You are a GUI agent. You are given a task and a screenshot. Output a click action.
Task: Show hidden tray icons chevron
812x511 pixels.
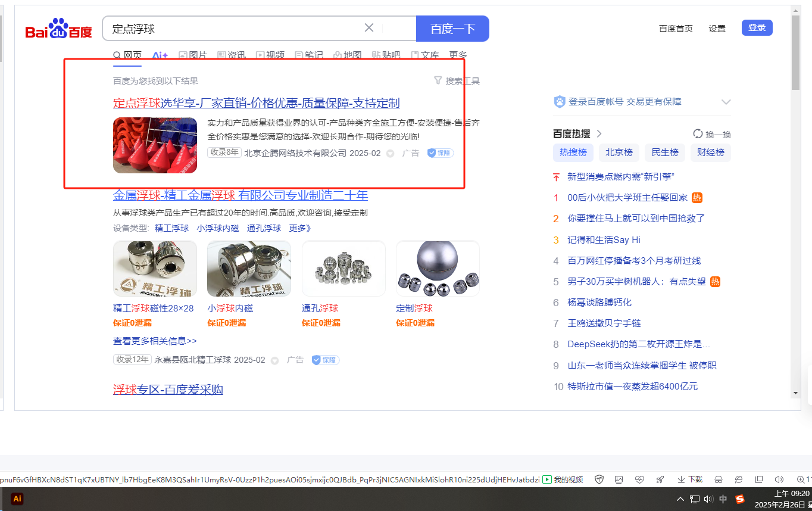pos(680,499)
